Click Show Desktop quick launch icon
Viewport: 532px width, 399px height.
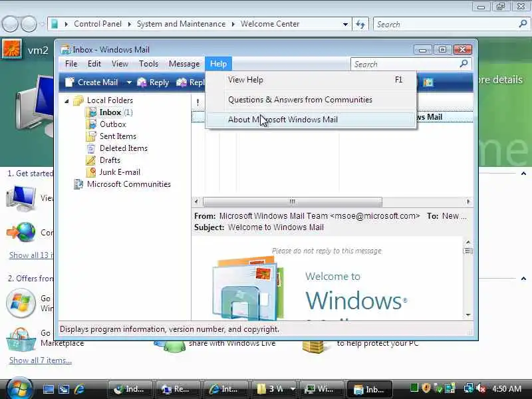[x=49, y=389]
